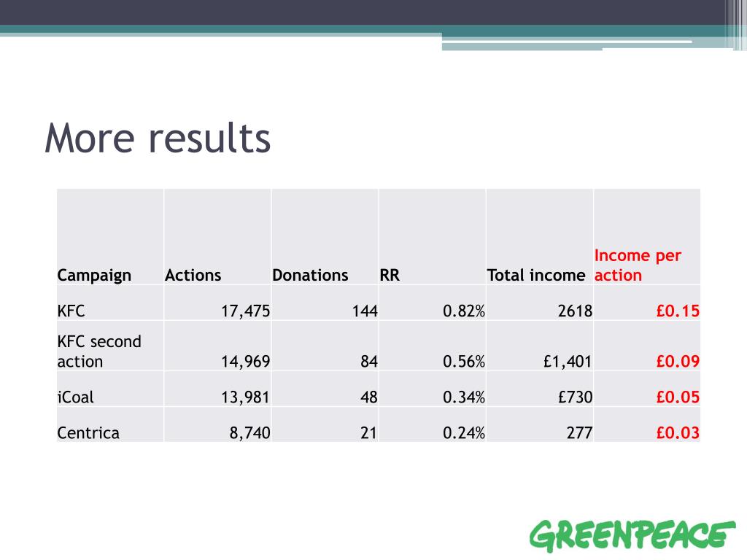
Task: Click the response rate 0.82%
Action: pos(463,311)
